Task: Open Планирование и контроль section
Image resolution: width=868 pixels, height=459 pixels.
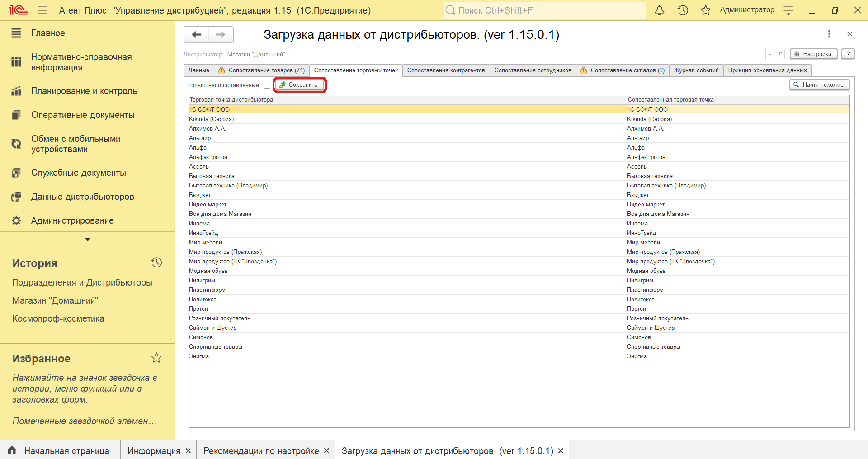Action: (x=84, y=91)
